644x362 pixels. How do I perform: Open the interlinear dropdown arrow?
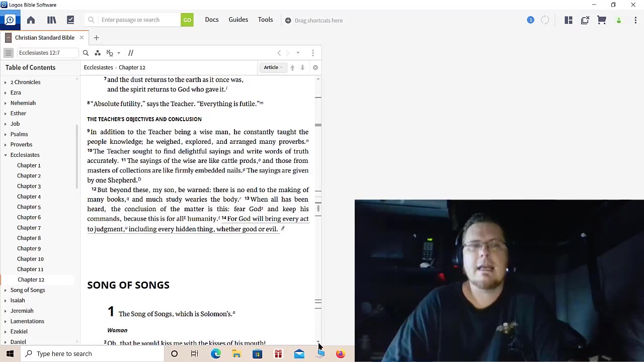tap(119, 53)
